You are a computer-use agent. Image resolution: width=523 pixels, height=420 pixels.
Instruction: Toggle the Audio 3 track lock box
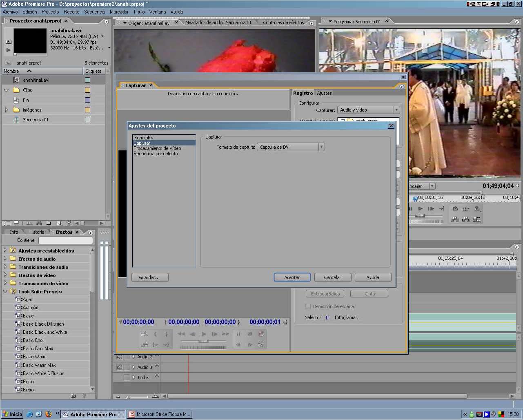[127, 367]
